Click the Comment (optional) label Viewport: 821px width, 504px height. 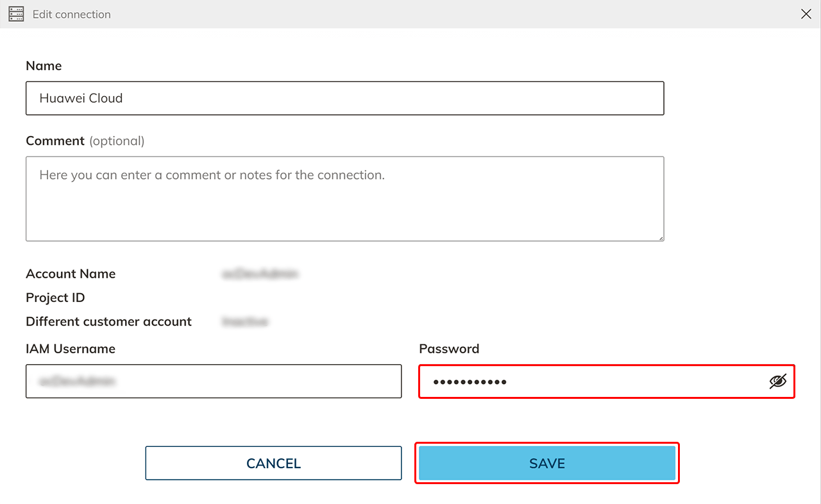85,141
